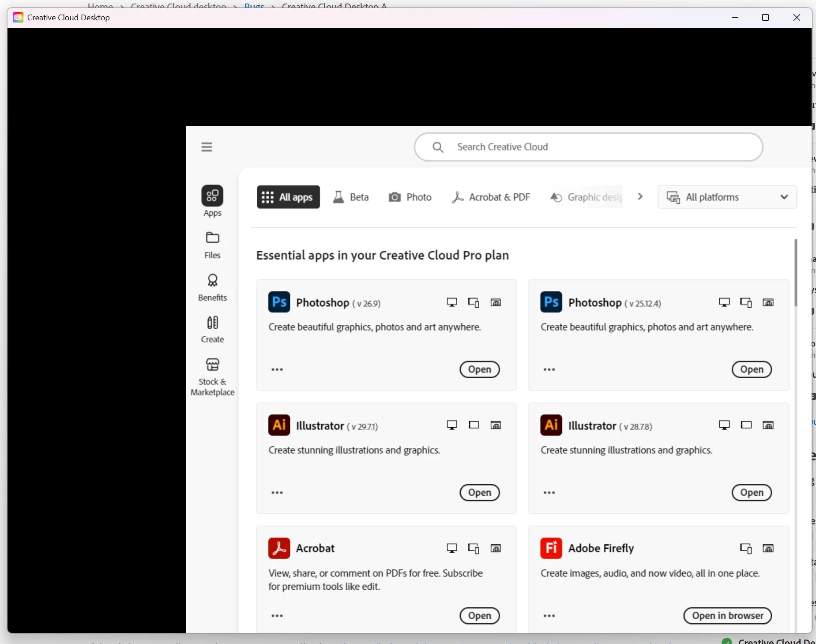Click mobile platform icon on Photoshop v26.9
The width and height of the screenshot is (816, 644).
(474, 302)
